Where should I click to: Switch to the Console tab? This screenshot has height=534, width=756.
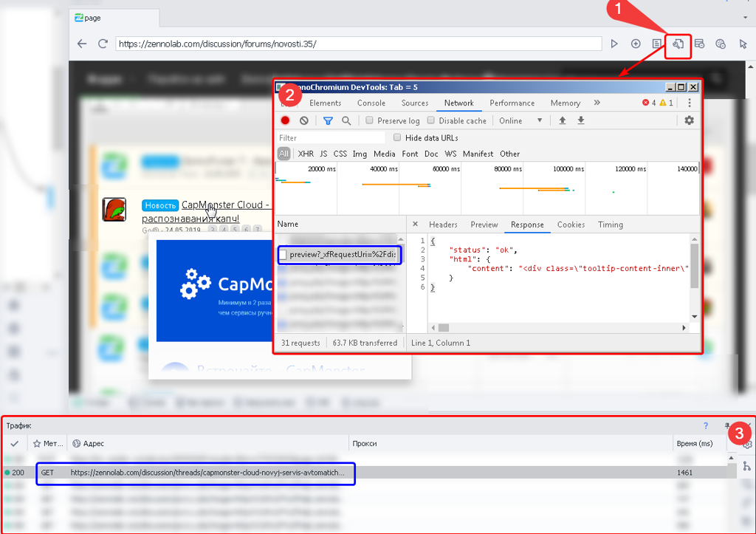(371, 103)
